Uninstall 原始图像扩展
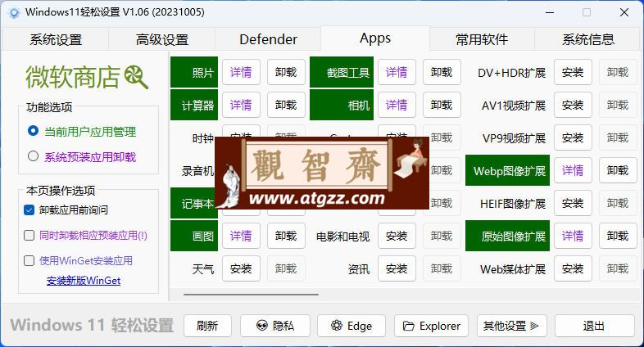This screenshot has height=347, width=644. tap(618, 236)
